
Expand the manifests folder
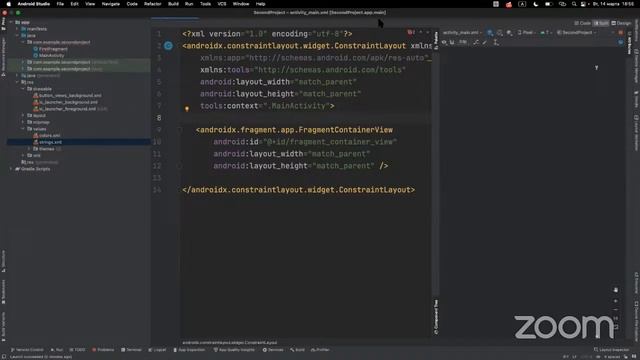(17, 29)
